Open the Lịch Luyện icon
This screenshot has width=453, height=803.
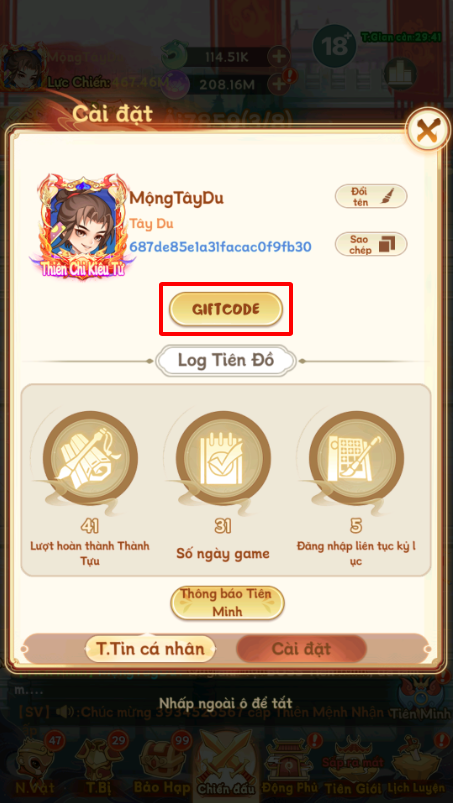[x=416, y=764]
